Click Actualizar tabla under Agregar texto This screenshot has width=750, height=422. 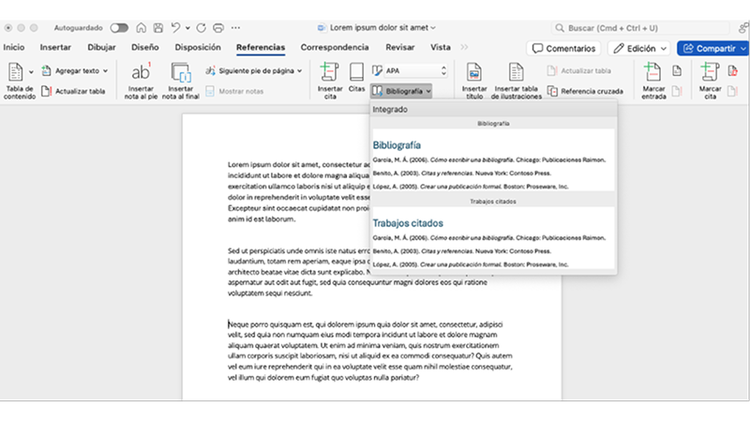73,91
